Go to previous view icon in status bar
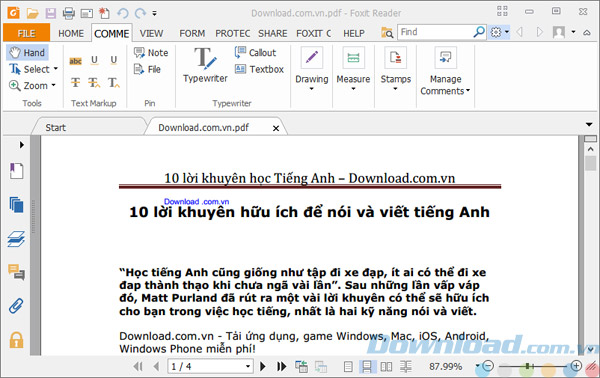Image resolution: width=600 pixels, height=378 pixels. [x=301, y=367]
